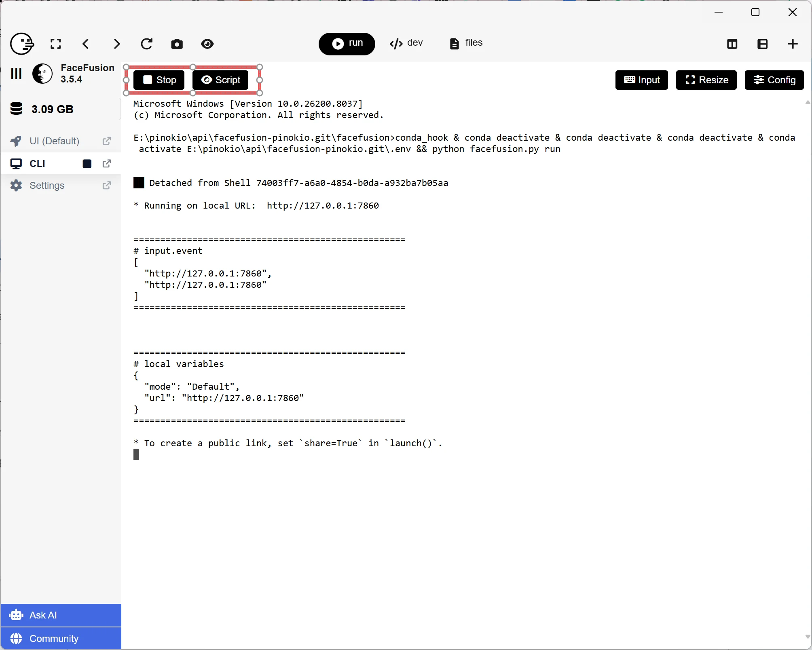Take a screenshot with the camera icon
This screenshot has height=650, width=812.
click(177, 44)
